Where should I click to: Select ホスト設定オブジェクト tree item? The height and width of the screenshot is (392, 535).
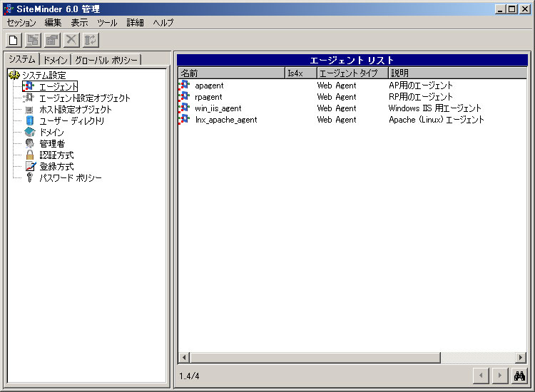point(76,110)
